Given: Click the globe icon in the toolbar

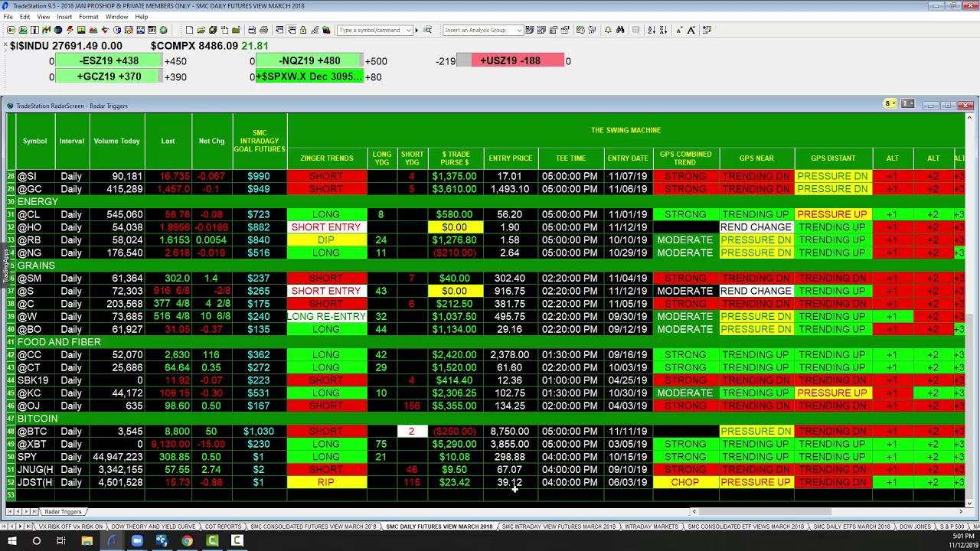Looking at the screenshot, I should pyautogui.click(x=164, y=30).
